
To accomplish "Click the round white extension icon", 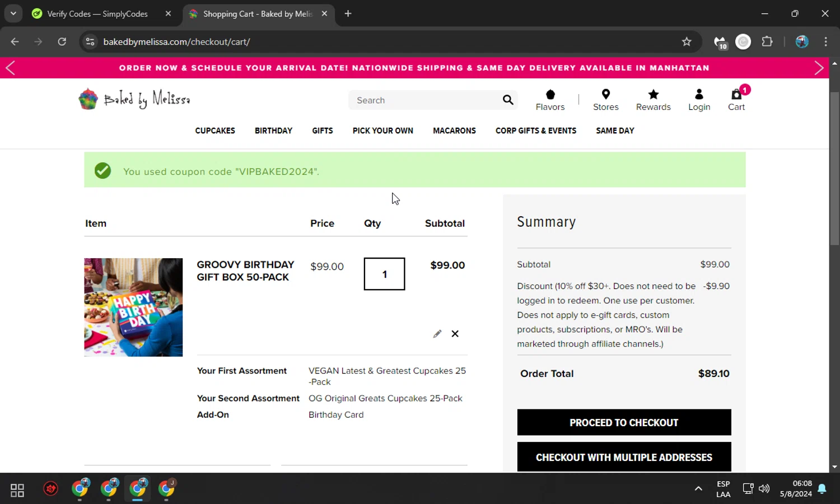I will point(743,41).
